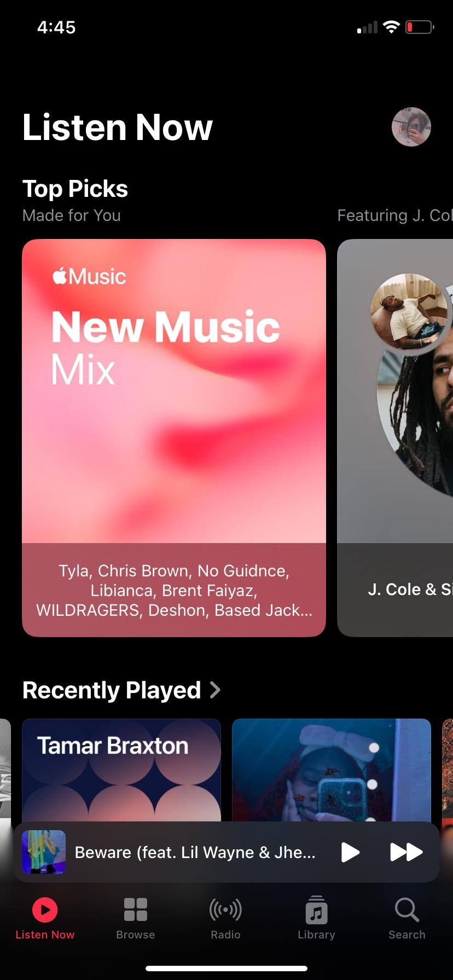Expand Recently Played with chevron
453x980 pixels.
pyautogui.click(x=215, y=690)
